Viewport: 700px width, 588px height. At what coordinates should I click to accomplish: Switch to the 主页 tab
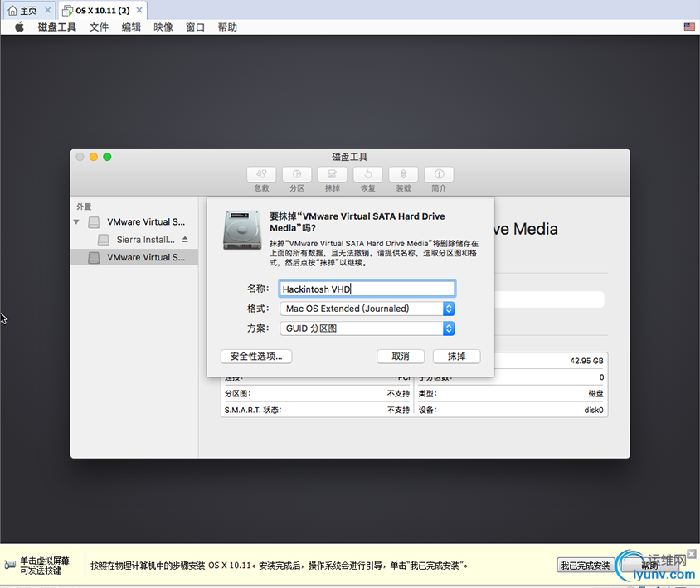point(25,12)
